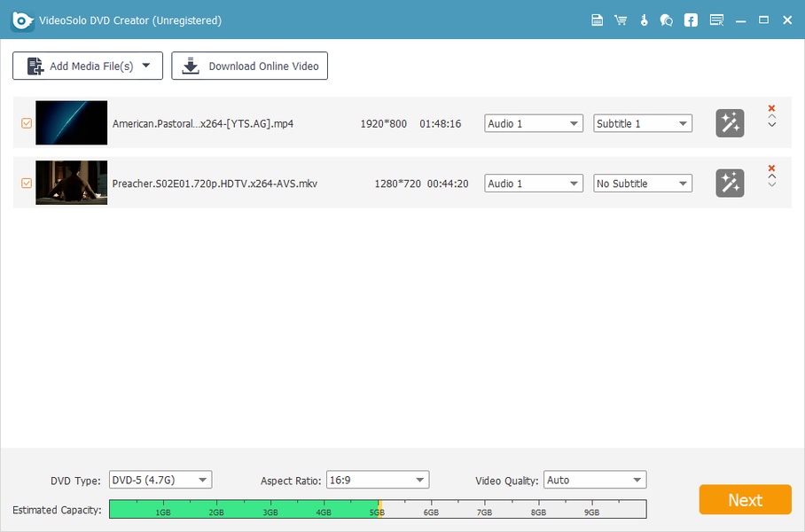Screen dimensions: 805x532
Task: Open the Facebook page icon
Action: pos(692,20)
